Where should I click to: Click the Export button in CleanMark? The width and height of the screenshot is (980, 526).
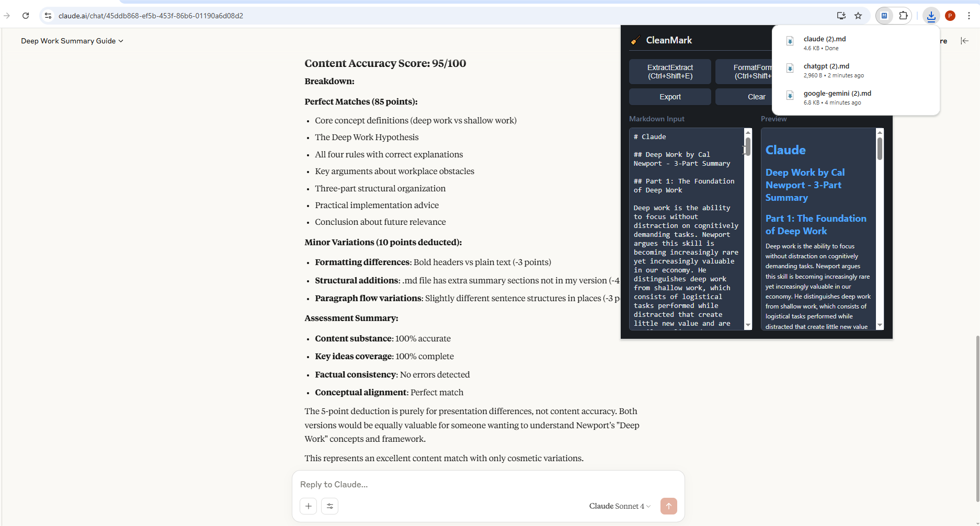[x=670, y=97]
